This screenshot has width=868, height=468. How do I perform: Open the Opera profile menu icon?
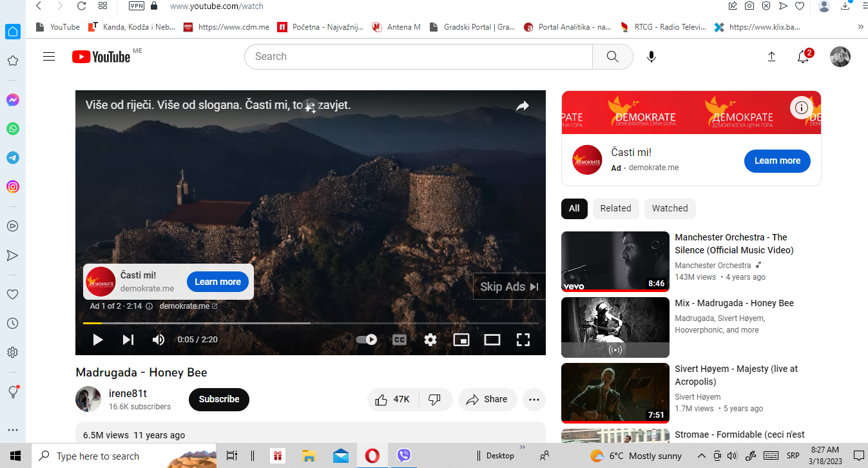824,6
